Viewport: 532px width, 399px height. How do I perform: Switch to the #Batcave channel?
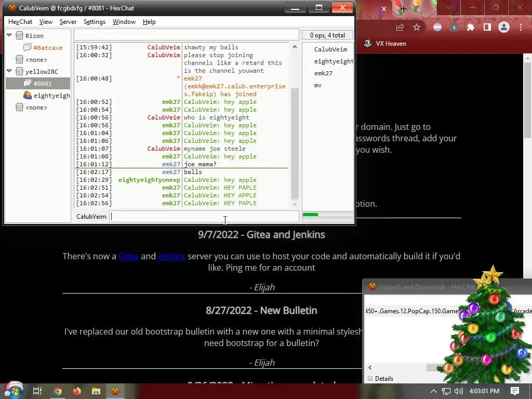[48, 48]
